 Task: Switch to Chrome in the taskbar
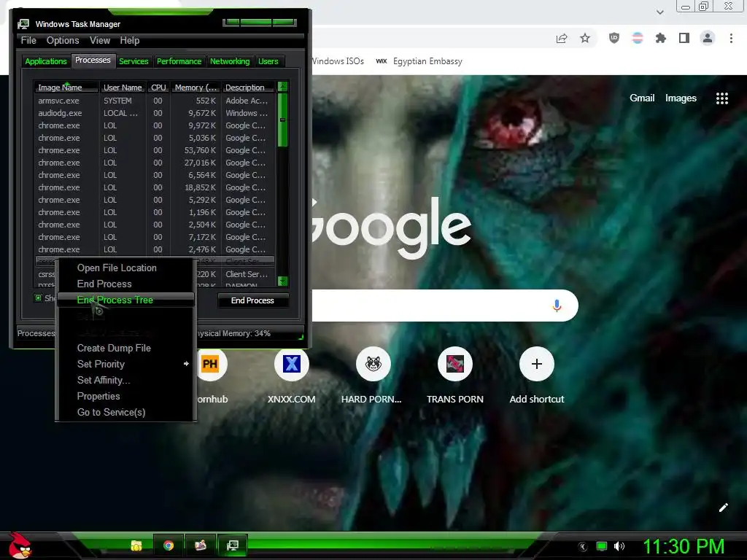pyautogui.click(x=169, y=545)
